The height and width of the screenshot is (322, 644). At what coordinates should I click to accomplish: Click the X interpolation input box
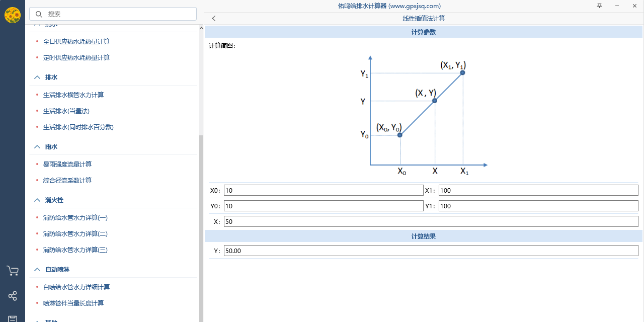[431, 221]
